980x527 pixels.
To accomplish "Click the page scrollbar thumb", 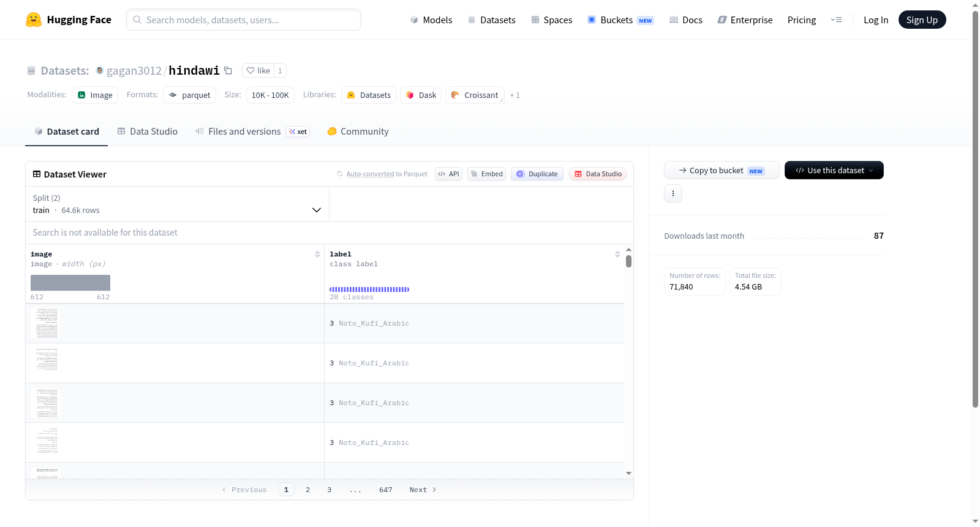I will point(976,208).
